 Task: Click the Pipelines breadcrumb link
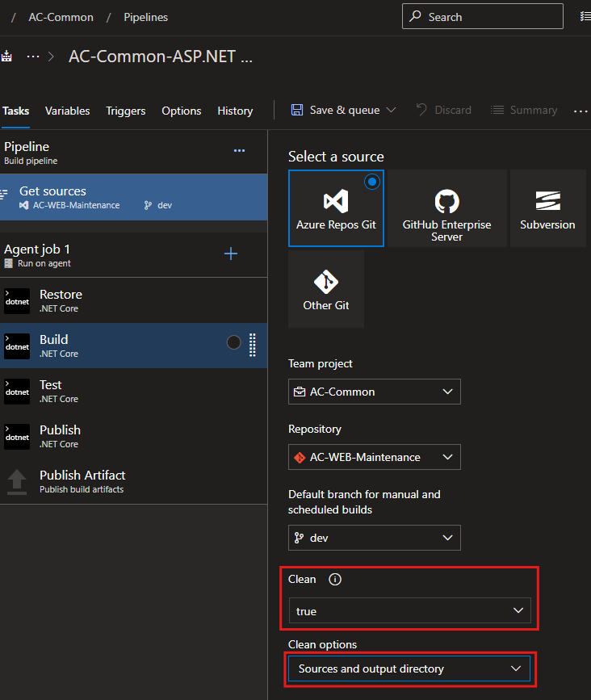[145, 17]
